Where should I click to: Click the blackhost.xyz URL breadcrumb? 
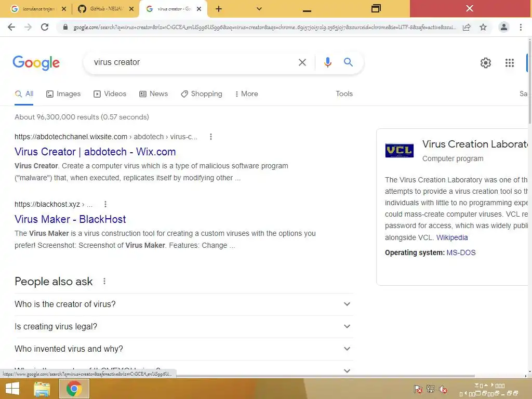click(54, 204)
